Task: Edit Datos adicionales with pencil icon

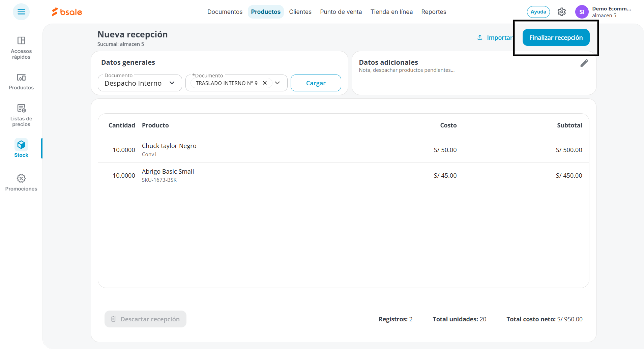Action: pyautogui.click(x=584, y=63)
